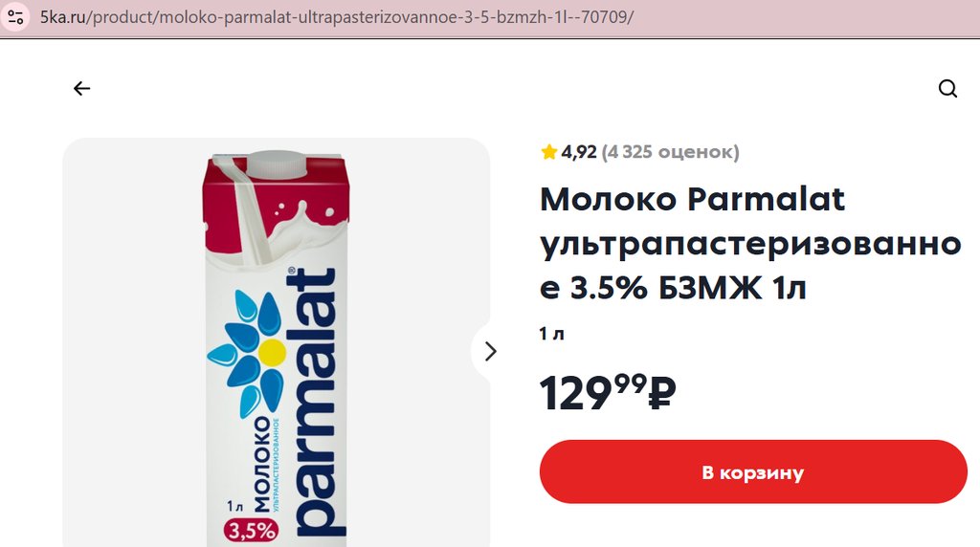Show next product photo with chevron

coord(490,352)
